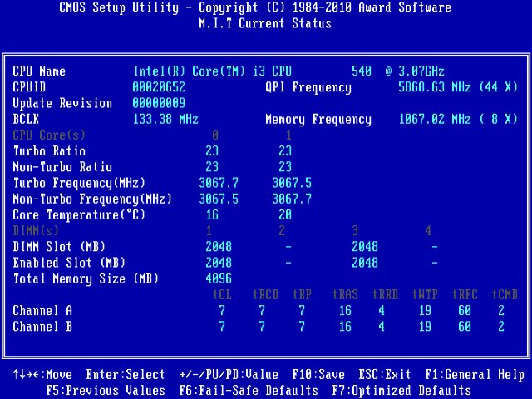Screen dimensions: 532x399
Task: Select the "DIMM Slot (MB)" label
Action: coord(59,247)
